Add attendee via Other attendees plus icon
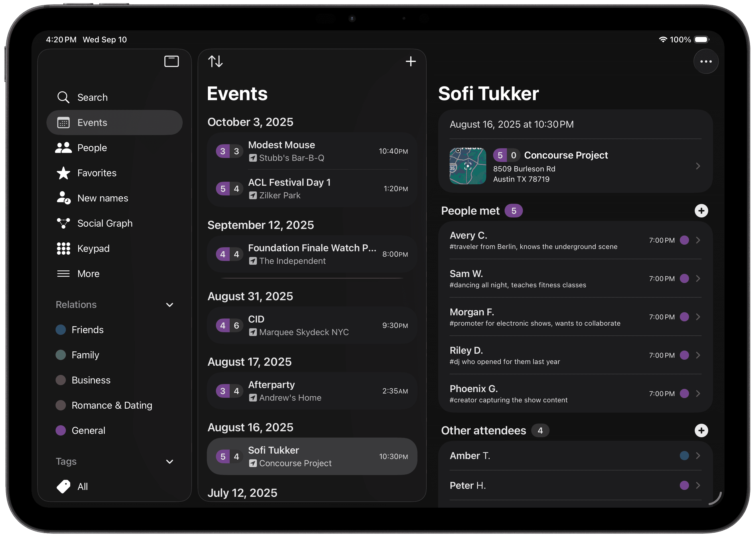The width and height of the screenshot is (756, 538). tap(701, 430)
